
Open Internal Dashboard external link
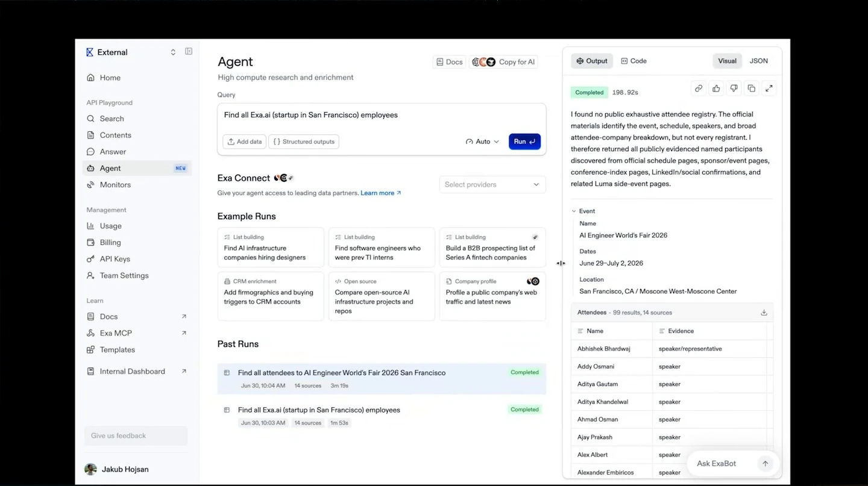(x=184, y=372)
